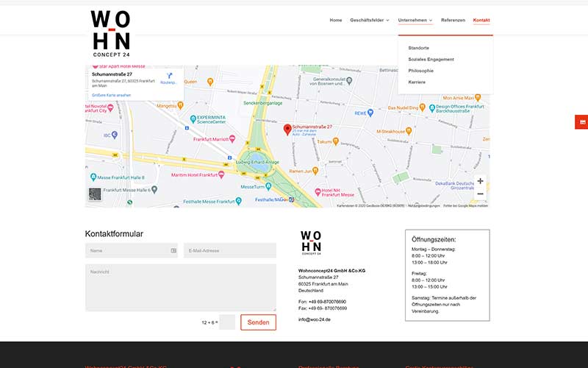Click the EXPERIMINTA ScienceCenter map marker
588x368 pixels.
click(193, 119)
